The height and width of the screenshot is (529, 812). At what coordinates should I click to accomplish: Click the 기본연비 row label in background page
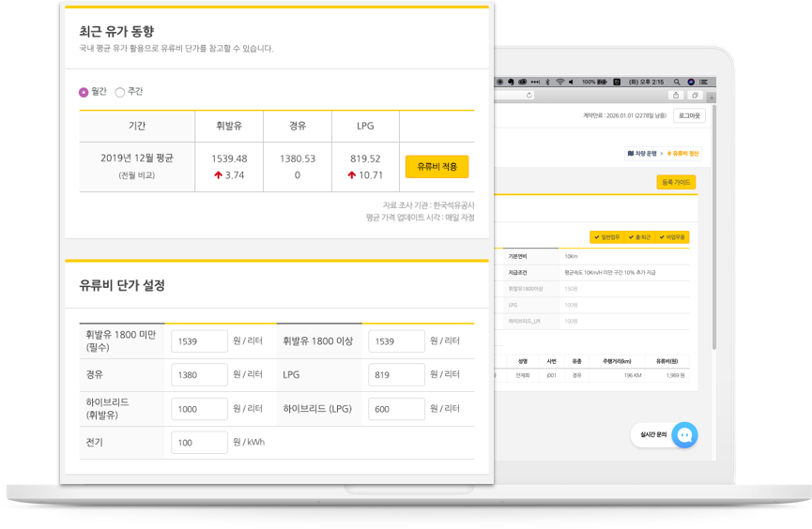pos(517,256)
